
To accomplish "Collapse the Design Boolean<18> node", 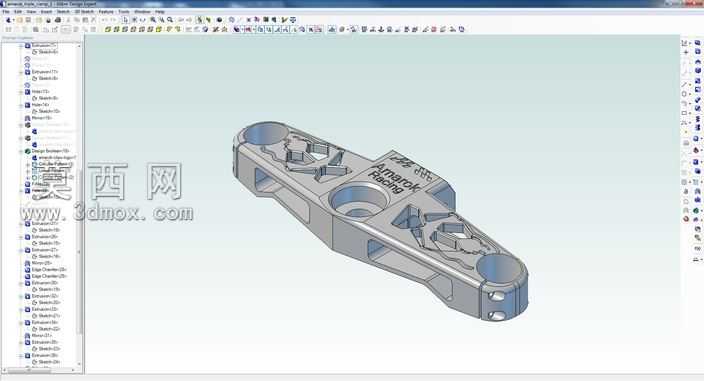I will point(21,151).
